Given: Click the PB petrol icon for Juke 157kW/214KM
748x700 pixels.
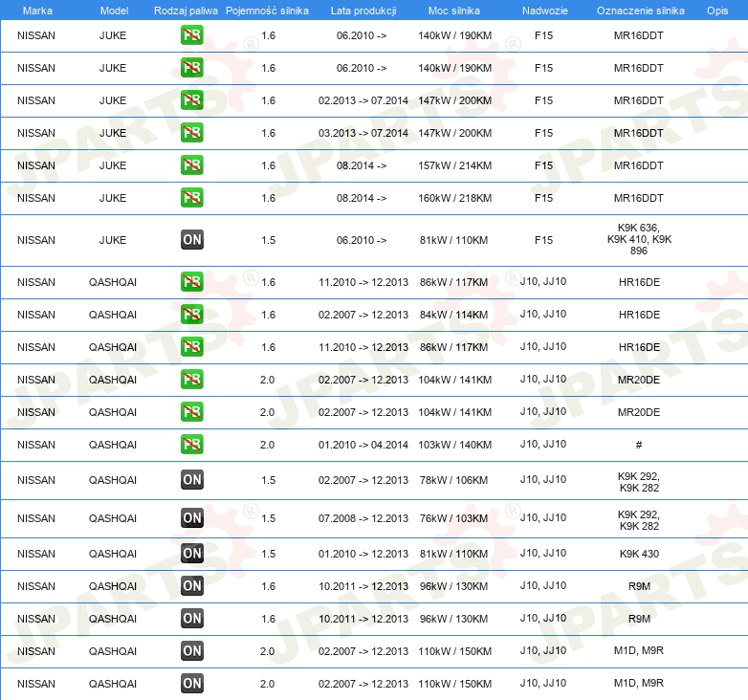Looking at the screenshot, I should 192,165.
